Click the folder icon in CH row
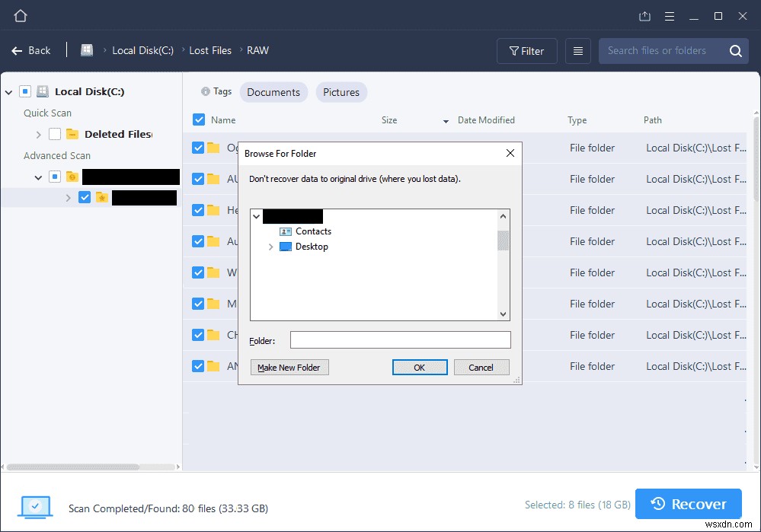The height and width of the screenshot is (532, 761). coord(213,335)
